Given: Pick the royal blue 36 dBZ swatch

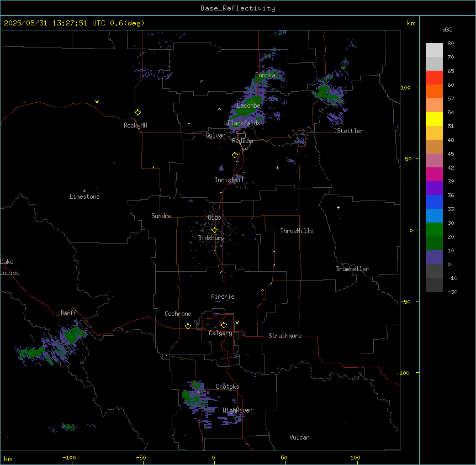Looking at the screenshot, I should 434,202.
